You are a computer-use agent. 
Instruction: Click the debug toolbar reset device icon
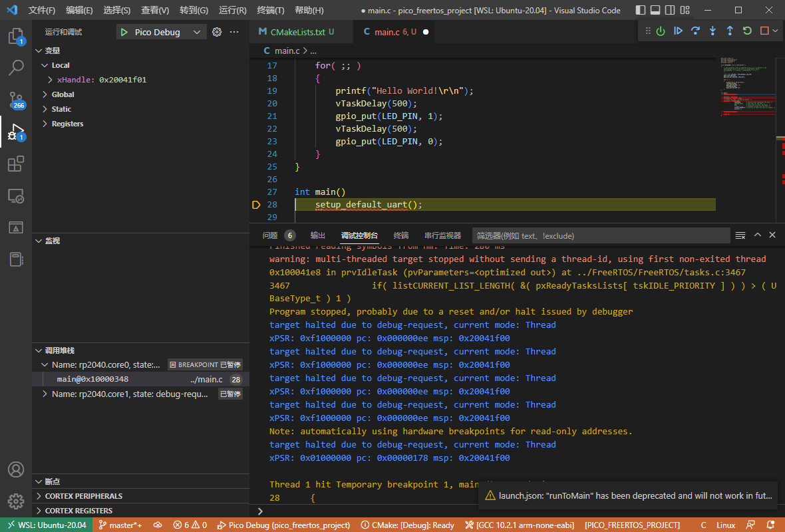[661, 31]
